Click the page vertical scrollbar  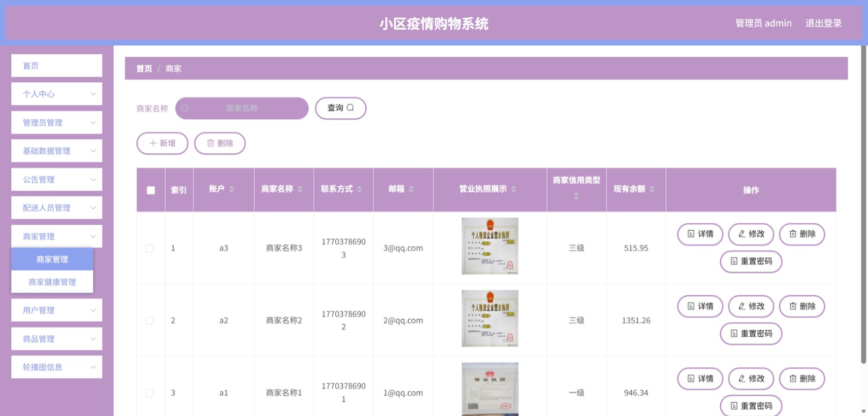click(864, 205)
